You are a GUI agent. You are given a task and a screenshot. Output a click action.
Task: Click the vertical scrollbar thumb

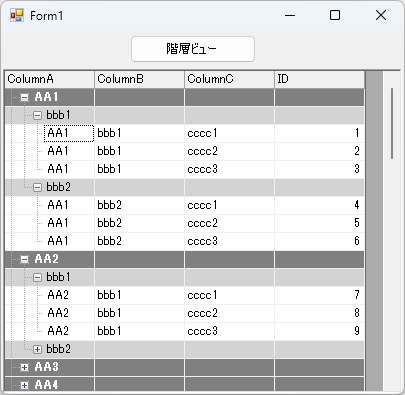coord(392,123)
